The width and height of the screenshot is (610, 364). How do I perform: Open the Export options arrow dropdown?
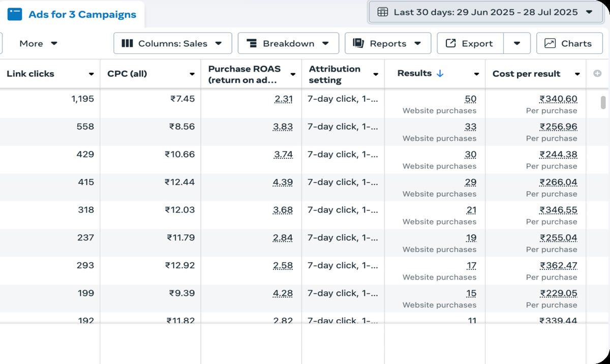coord(517,44)
